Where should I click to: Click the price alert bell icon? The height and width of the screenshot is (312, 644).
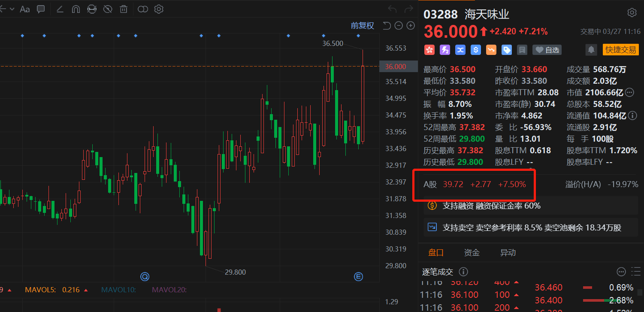pyautogui.click(x=591, y=50)
